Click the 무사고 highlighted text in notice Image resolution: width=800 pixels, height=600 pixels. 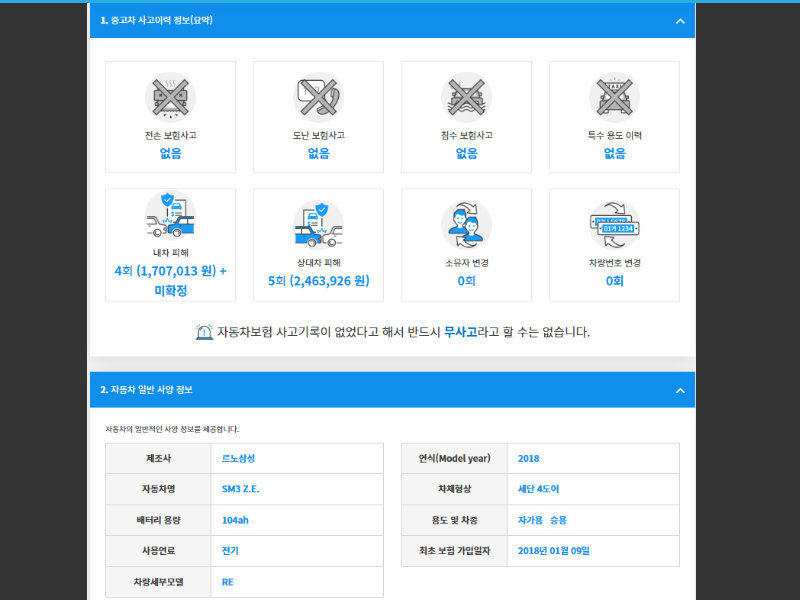[x=460, y=332]
